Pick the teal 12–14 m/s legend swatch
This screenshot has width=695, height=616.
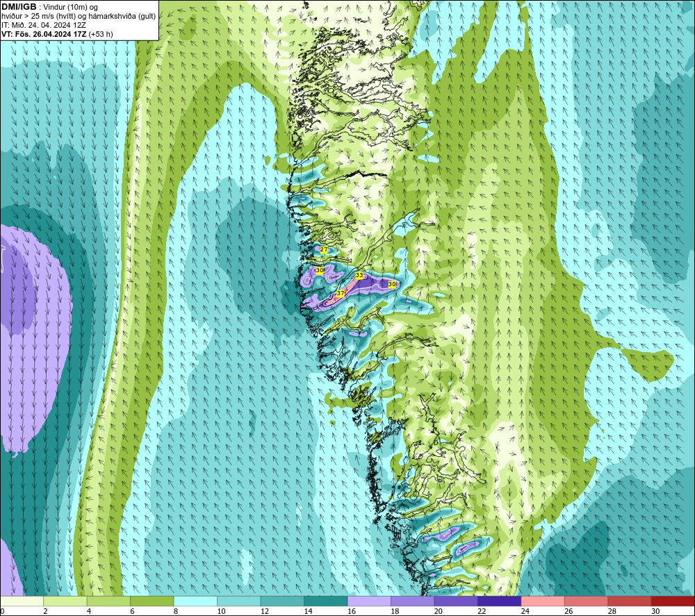tap(282, 601)
